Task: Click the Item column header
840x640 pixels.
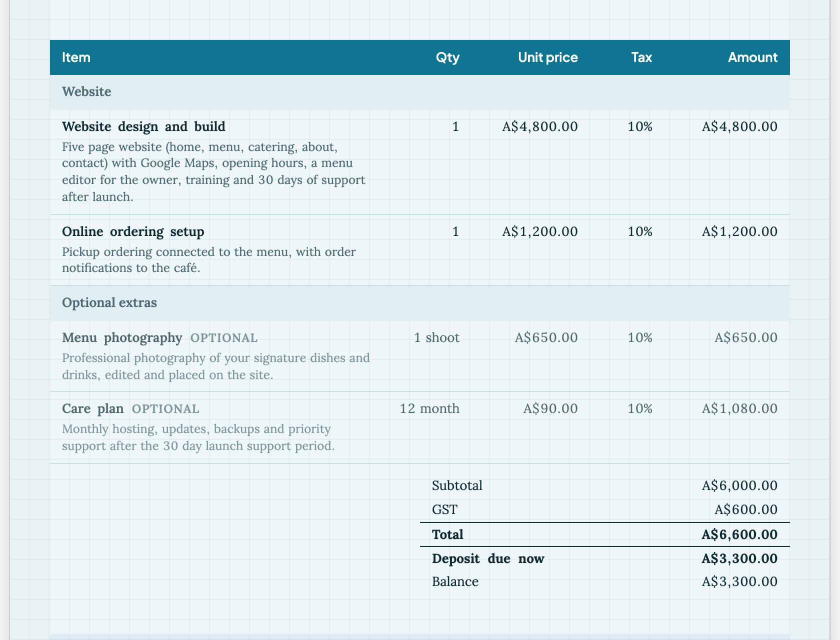Action: point(76,57)
